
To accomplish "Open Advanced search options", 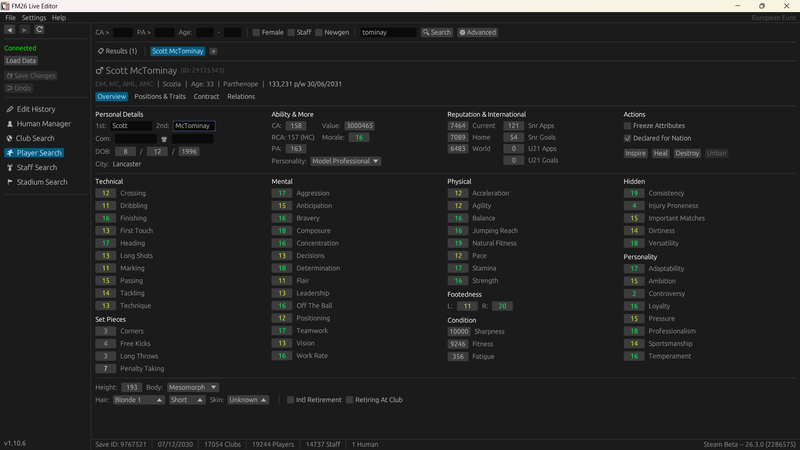I will (x=478, y=32).
